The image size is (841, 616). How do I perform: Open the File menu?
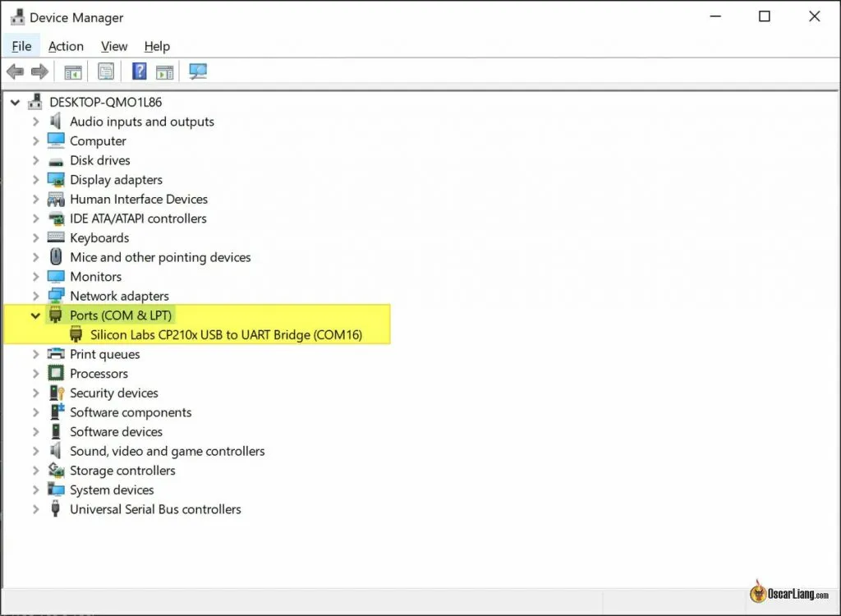(21, 46)
